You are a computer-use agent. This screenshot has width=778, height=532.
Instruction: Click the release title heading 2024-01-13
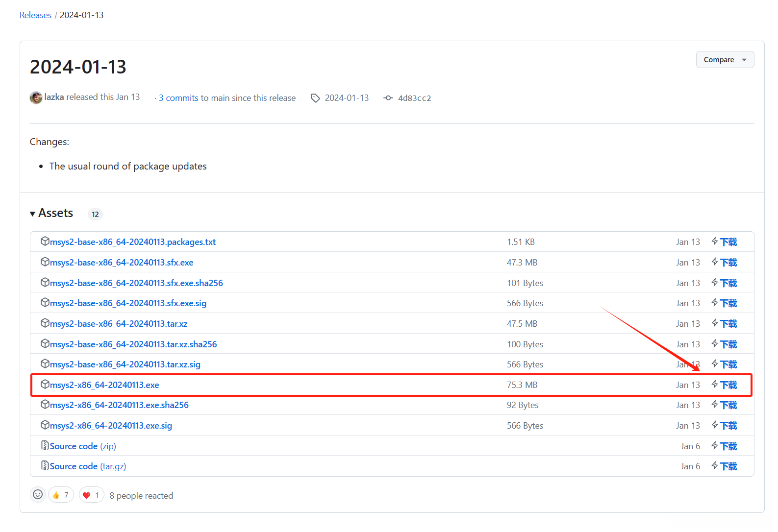78,67
